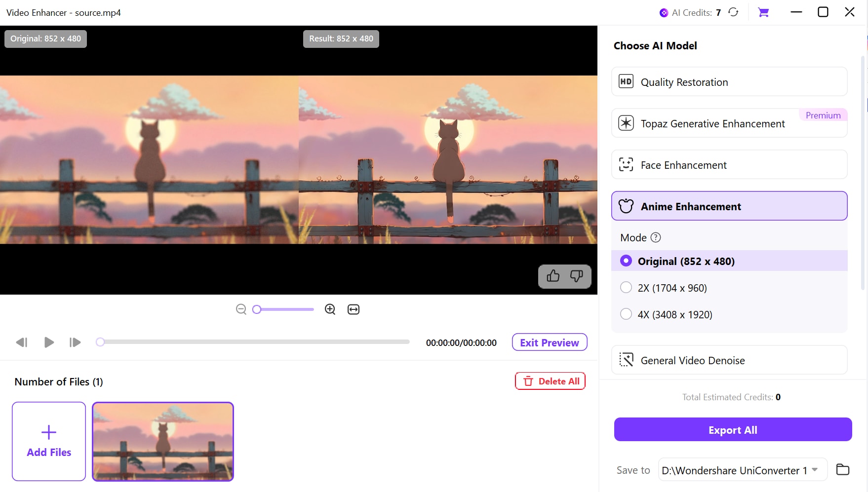Delete all files with Delete All
Image resolution: width=868 pixels, height=492 pixels.
coord(550,381)
